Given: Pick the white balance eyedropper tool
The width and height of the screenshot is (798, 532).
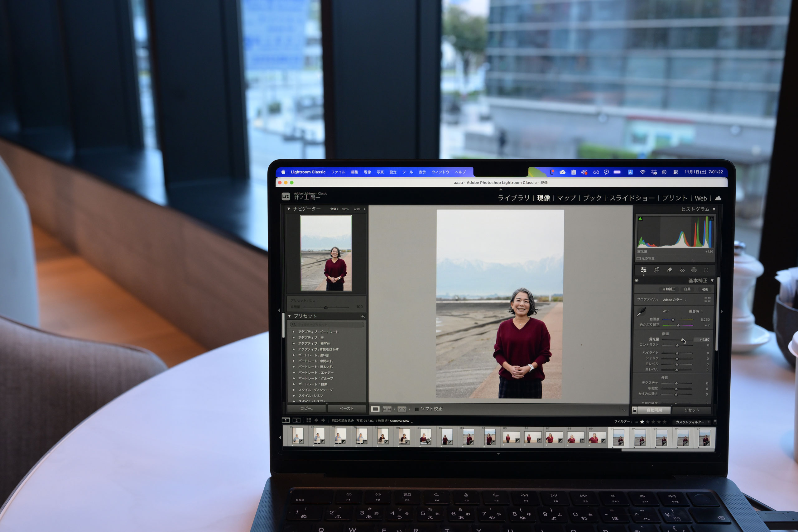Looking at the screenshot, I should [x=641, y=312].
